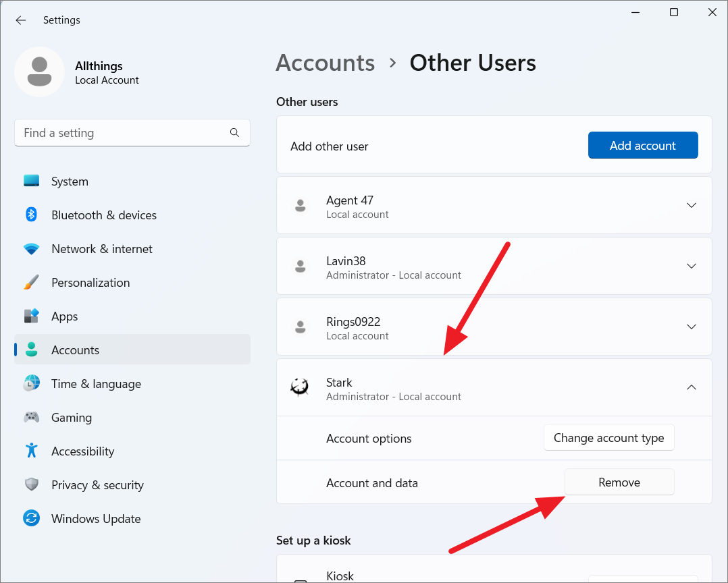This screenshot has width=728, height=583.
Task: Collapse the Stark account details
Action: pos(691,387)
